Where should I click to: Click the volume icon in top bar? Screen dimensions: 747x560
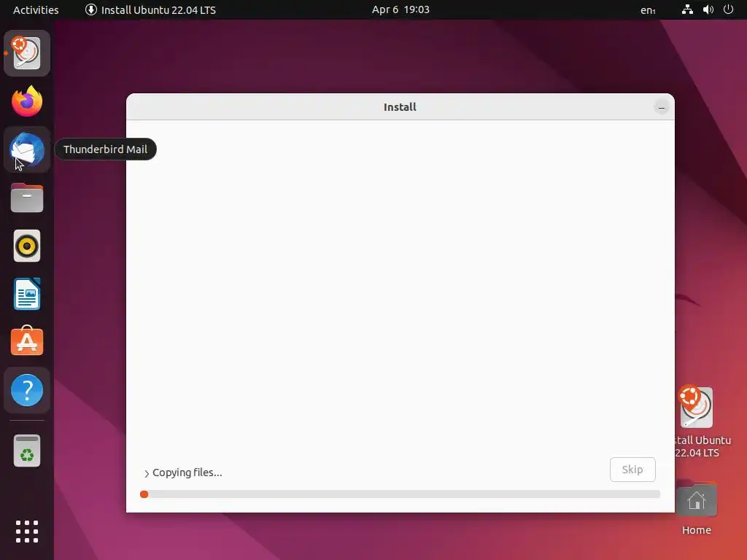click(708, 9)
